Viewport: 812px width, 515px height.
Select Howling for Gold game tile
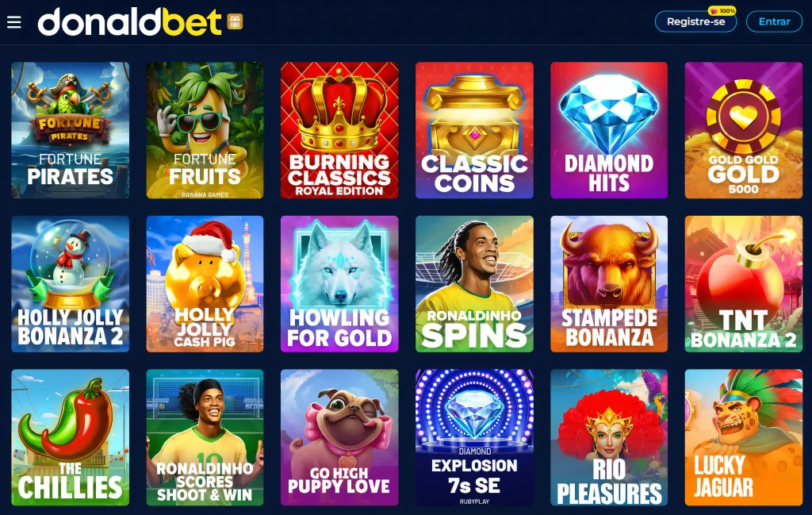tap(339, 284)
